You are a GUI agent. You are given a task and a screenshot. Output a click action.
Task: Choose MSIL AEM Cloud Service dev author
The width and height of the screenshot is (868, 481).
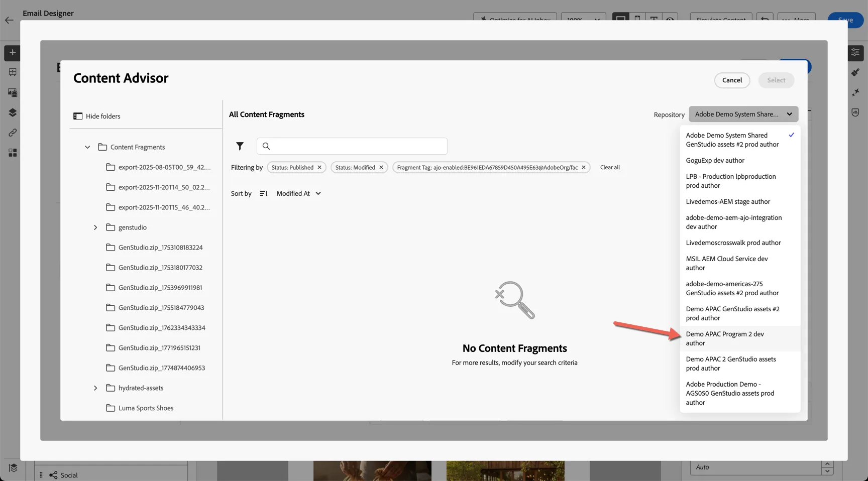(740, 263)
